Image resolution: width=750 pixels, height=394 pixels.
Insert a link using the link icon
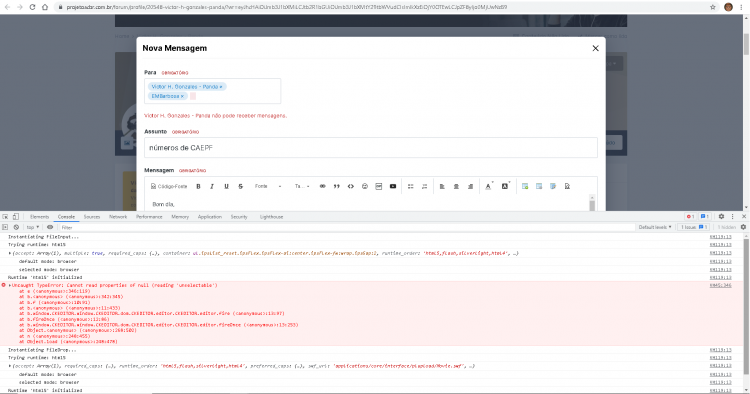click(322, 186)
